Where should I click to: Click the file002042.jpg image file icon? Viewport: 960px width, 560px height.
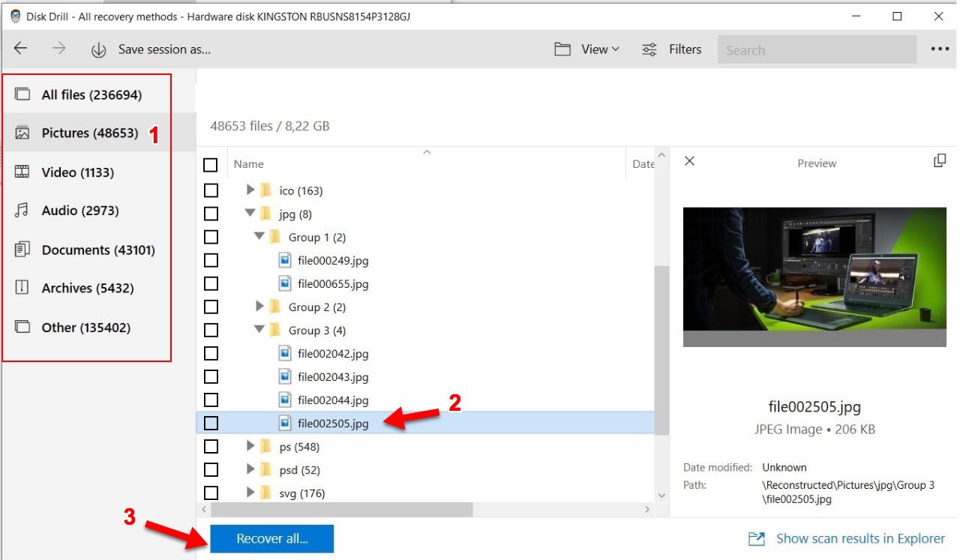point(285,353)
